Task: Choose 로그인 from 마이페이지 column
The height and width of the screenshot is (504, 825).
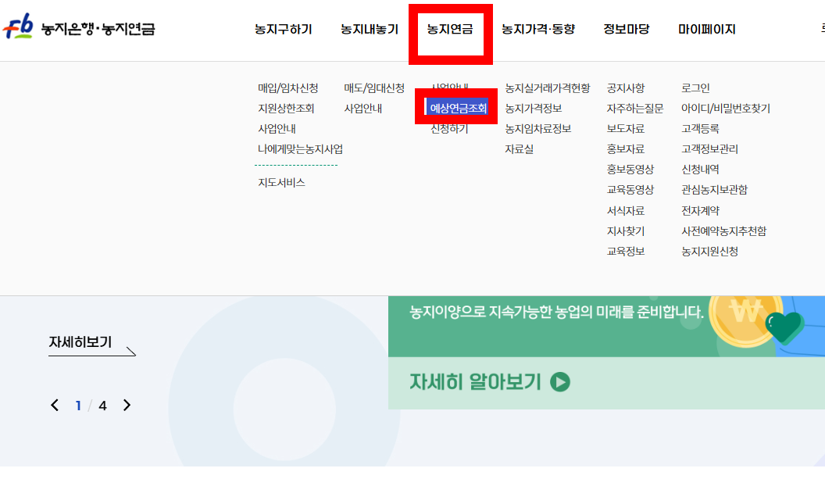Action: [x=695, y=88]
